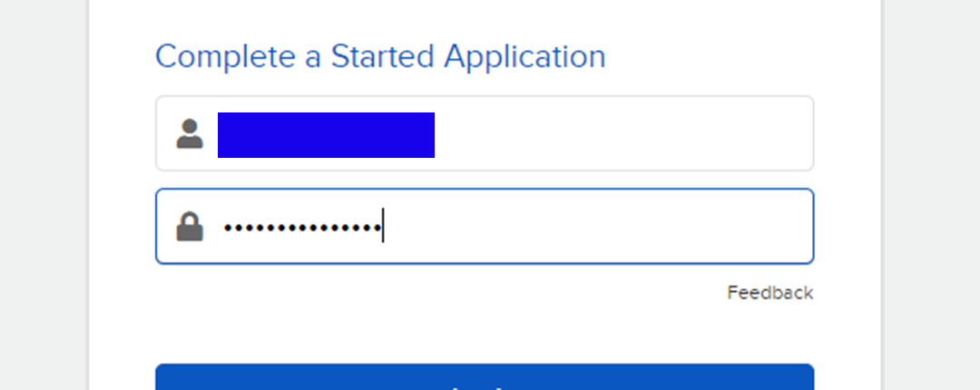Click the word Application in the heading
Screen dimensions: 980x390
tap(524, 56)
